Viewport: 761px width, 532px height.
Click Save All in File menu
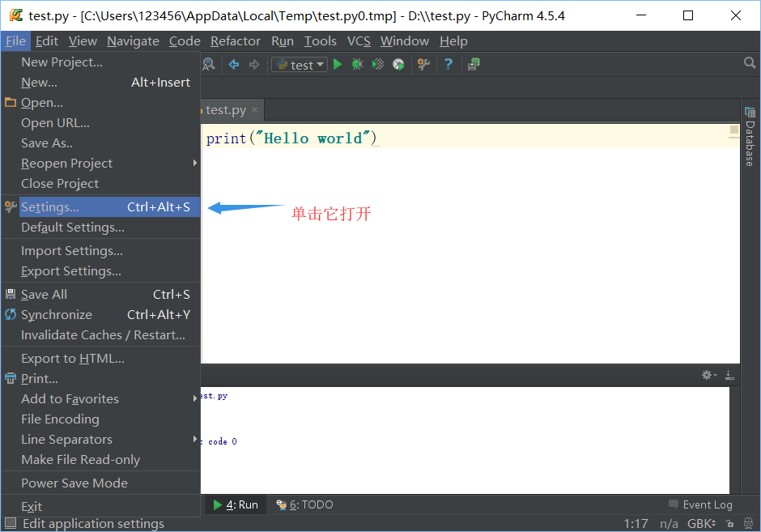pos(100,295)
